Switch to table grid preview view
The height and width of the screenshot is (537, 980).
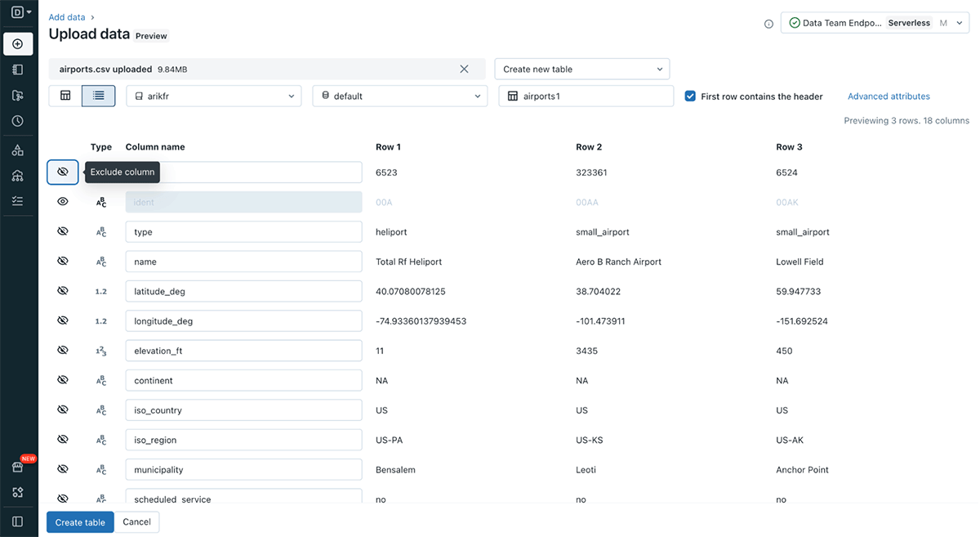(x=65, y=96)
